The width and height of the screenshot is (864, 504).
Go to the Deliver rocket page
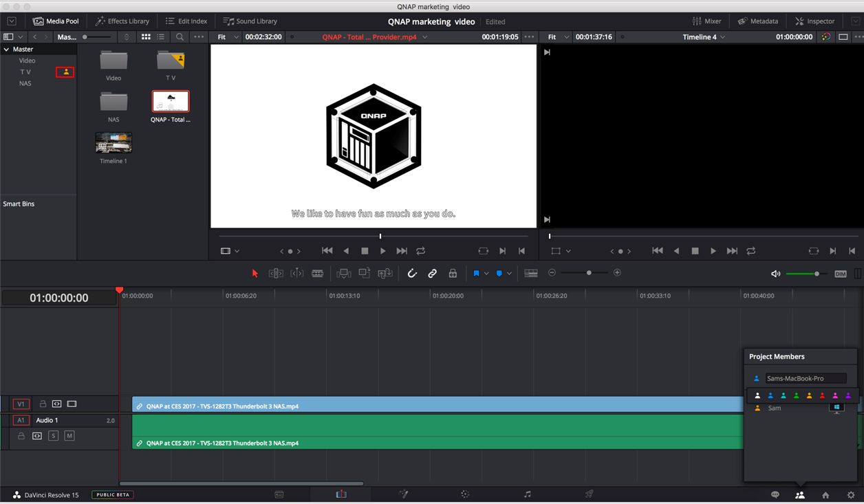(590, 494)
